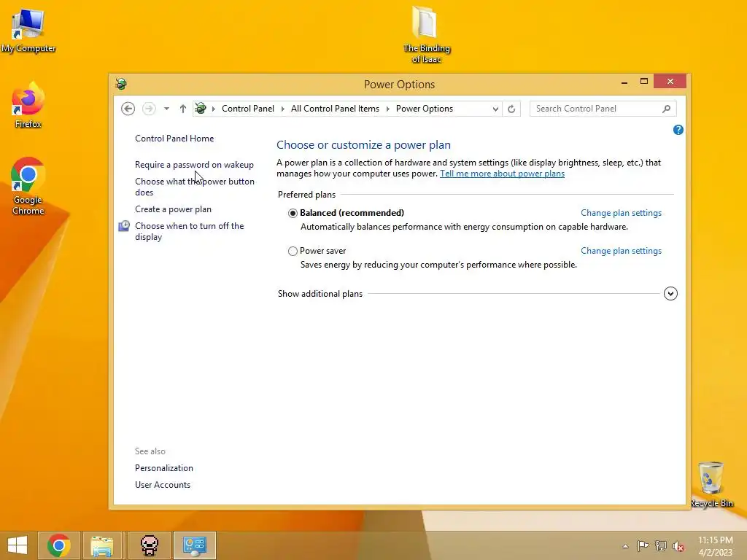
Task: Expand chevron after Control Panel breadcrumb
Action: click(x=282, y=109)
